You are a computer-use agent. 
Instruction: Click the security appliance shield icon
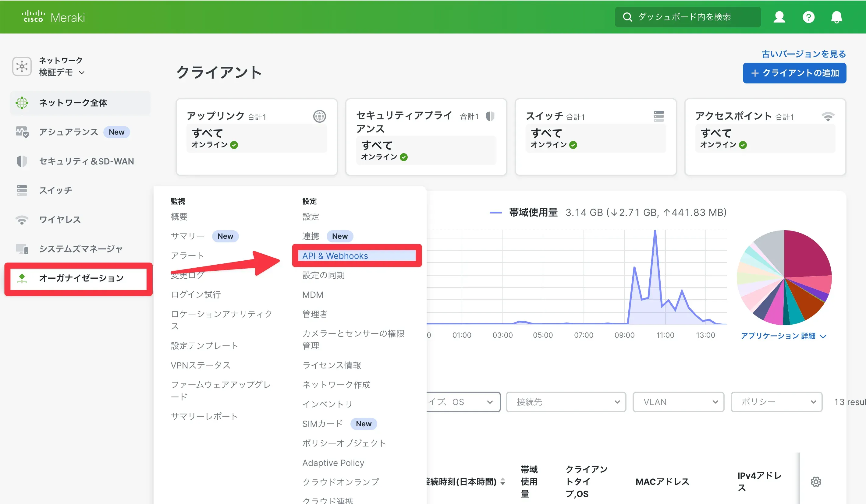(x=490, y=116)
